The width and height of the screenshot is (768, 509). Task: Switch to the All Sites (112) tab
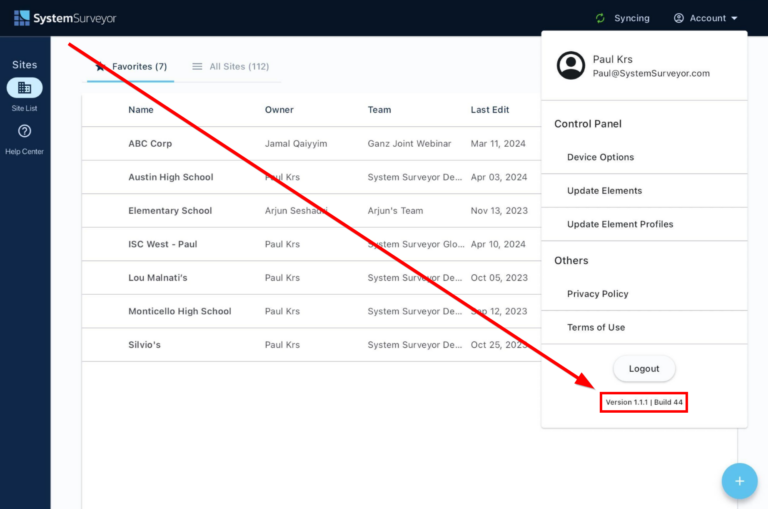pyautogui.click(x=230, y=66)
